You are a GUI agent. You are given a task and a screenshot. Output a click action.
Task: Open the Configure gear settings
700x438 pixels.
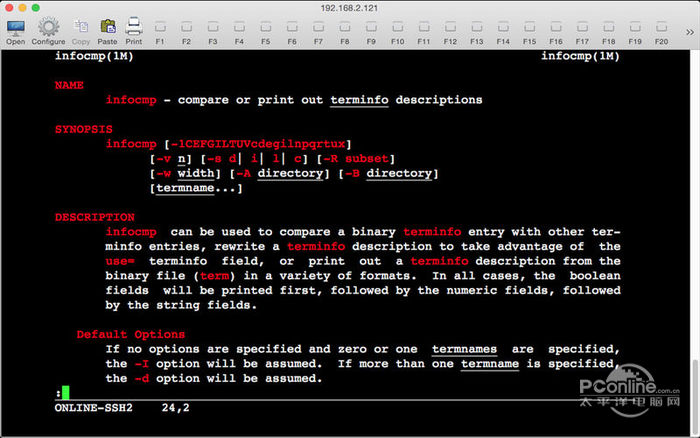[48, 31]
